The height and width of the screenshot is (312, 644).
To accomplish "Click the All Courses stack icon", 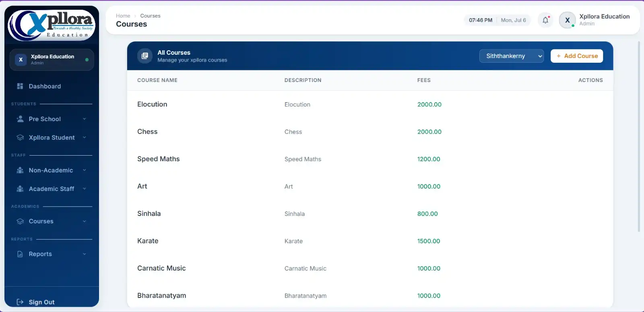I will (x=145, y=56).
